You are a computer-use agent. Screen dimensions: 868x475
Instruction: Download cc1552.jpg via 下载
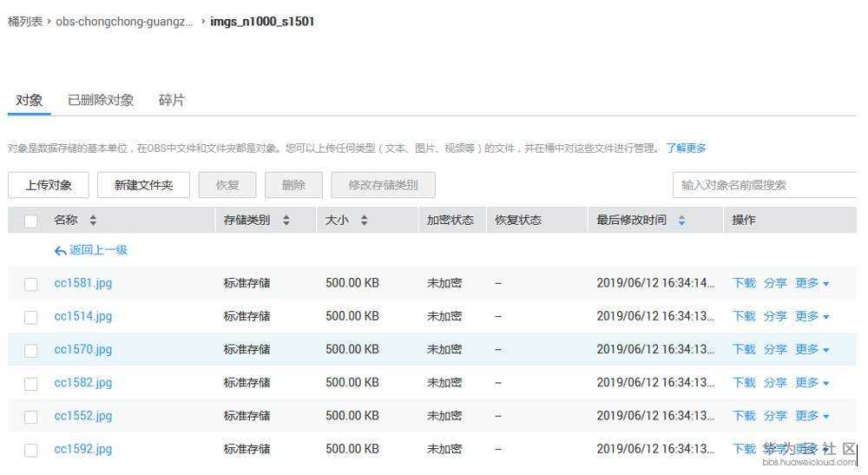click(744, 416)
